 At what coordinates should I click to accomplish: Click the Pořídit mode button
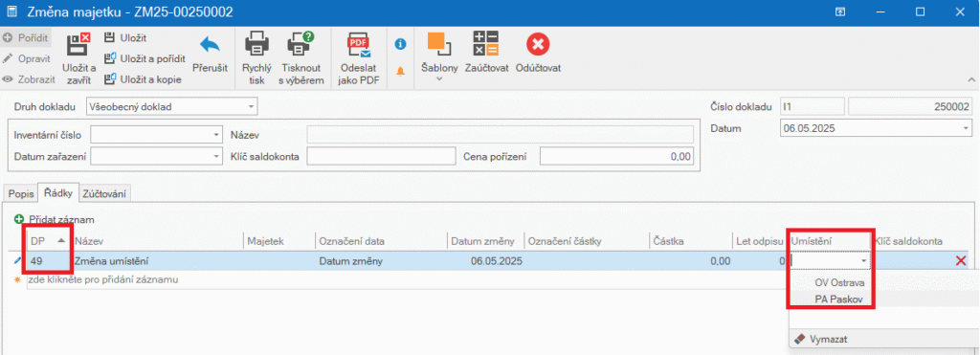[x=26, y=37]
